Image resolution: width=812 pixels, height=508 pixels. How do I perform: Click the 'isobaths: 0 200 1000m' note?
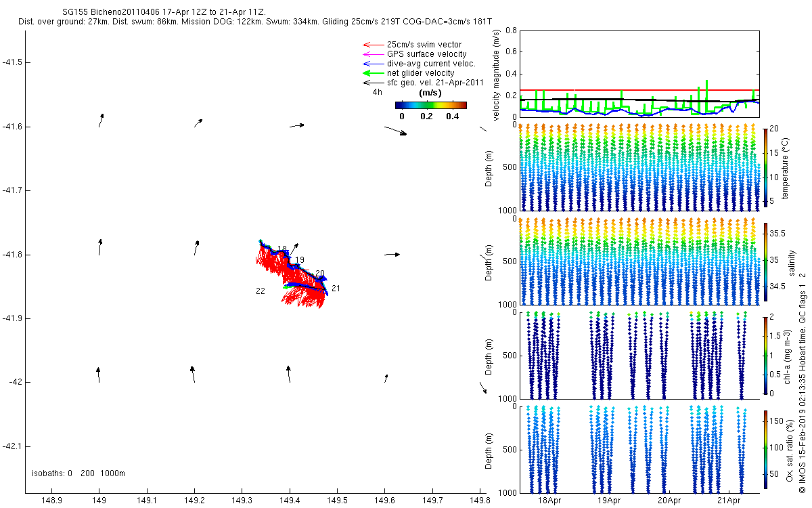pos(78,473)
